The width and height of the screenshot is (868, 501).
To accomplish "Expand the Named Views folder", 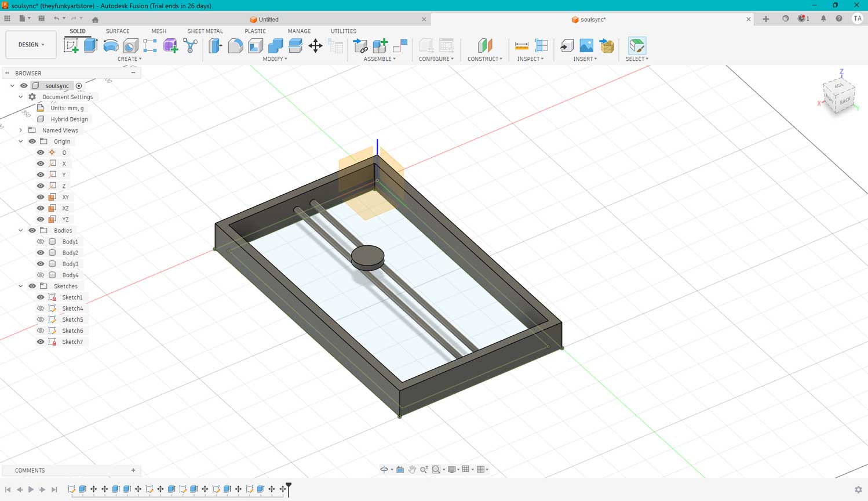I will click(x=21, y=130).
